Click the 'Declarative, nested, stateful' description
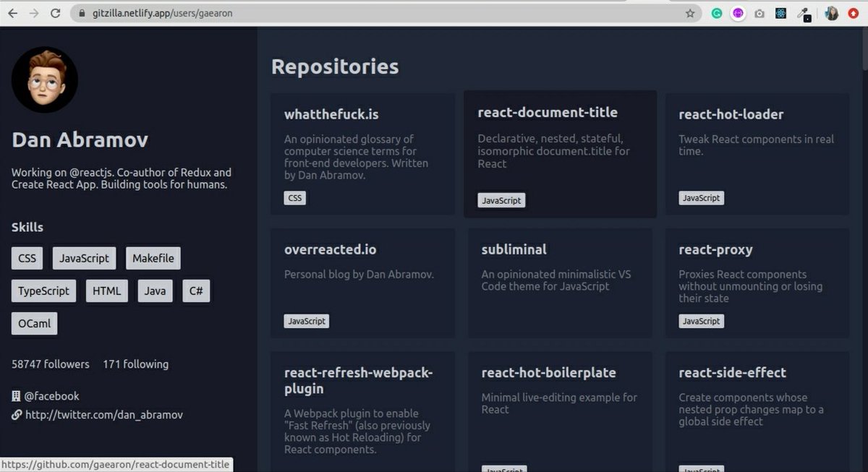 553,151
